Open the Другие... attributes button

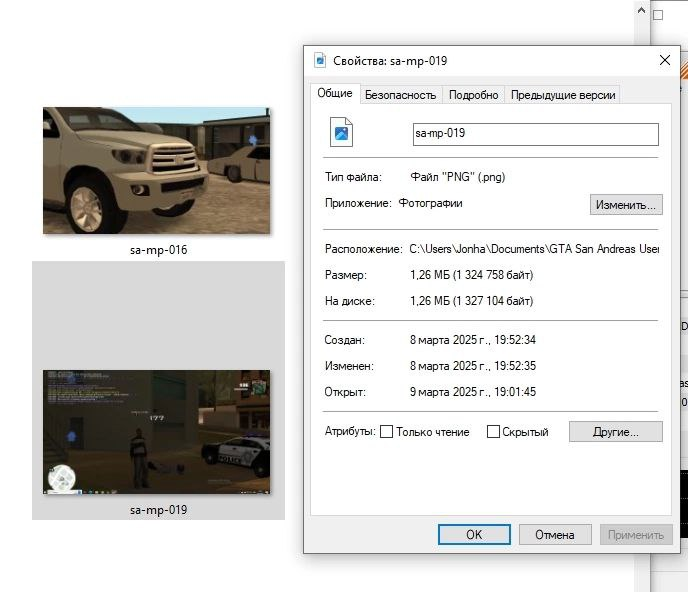pyautogui.click(x=616, y=432)
